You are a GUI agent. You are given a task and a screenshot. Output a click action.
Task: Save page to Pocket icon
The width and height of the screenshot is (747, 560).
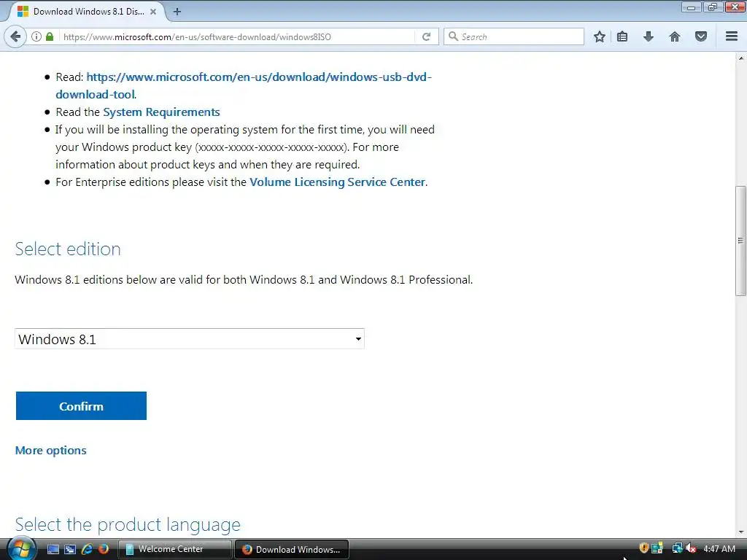pyautogui.click(x=701, y=36)
